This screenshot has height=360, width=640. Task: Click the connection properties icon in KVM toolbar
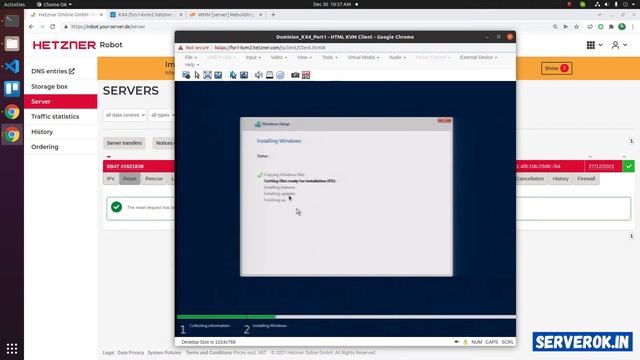[x=186, y=75]
